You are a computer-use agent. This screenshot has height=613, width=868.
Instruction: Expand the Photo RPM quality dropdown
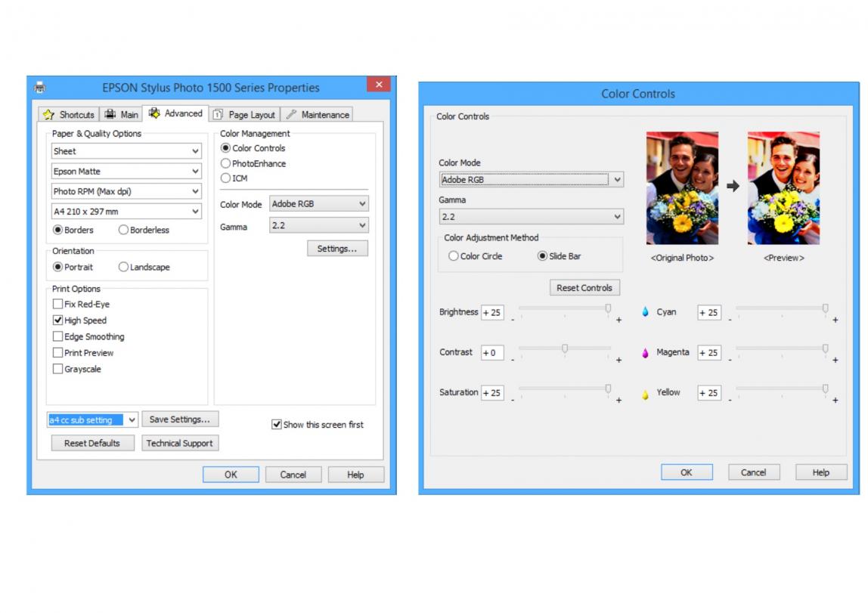click(126, 191)
